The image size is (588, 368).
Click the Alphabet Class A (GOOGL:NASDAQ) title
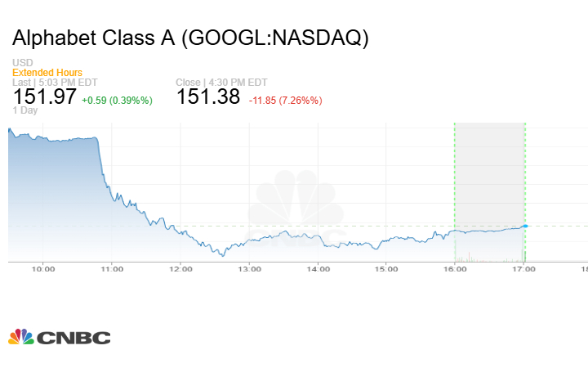[x=190, y=38]
